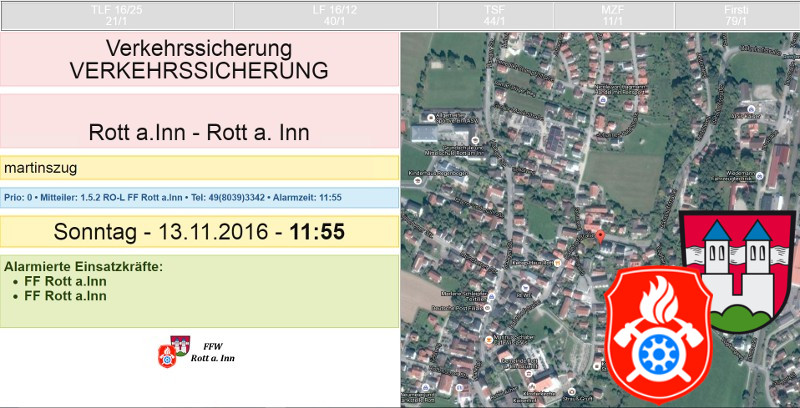Click the Prio and Mitteiler info bar
This screenshot has height=408, width=800.
tap(199, 198)
